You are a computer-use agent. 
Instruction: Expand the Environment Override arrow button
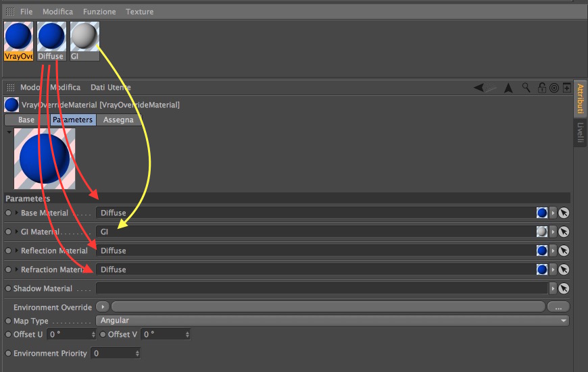[103, 307]
